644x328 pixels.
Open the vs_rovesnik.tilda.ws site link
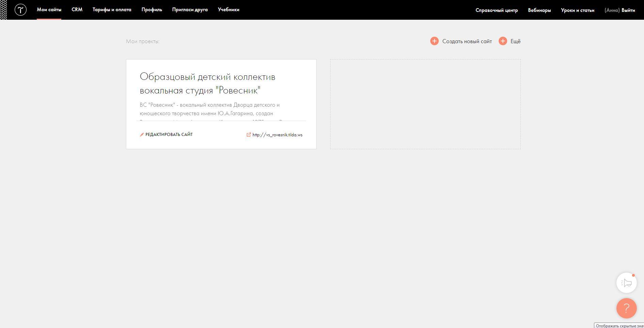277,135
